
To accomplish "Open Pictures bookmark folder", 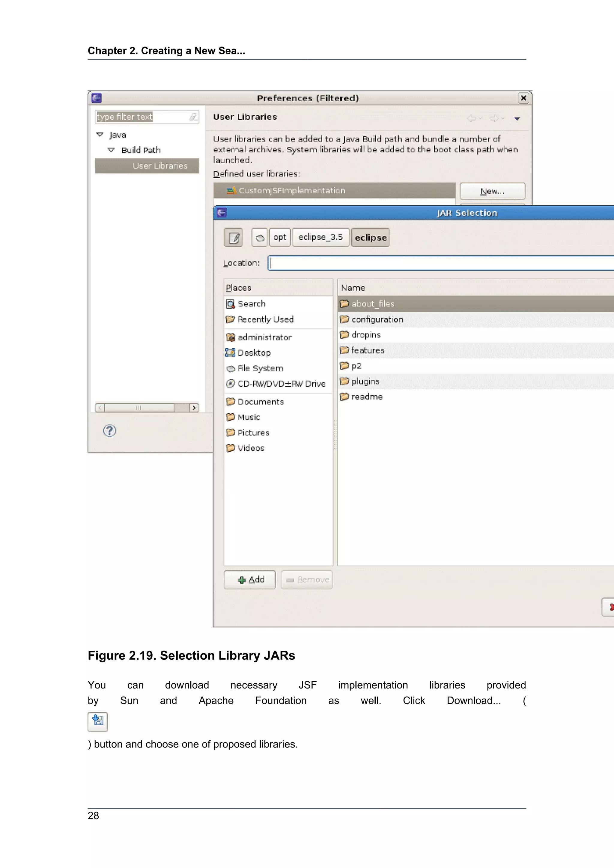I will tap(278, 433).
